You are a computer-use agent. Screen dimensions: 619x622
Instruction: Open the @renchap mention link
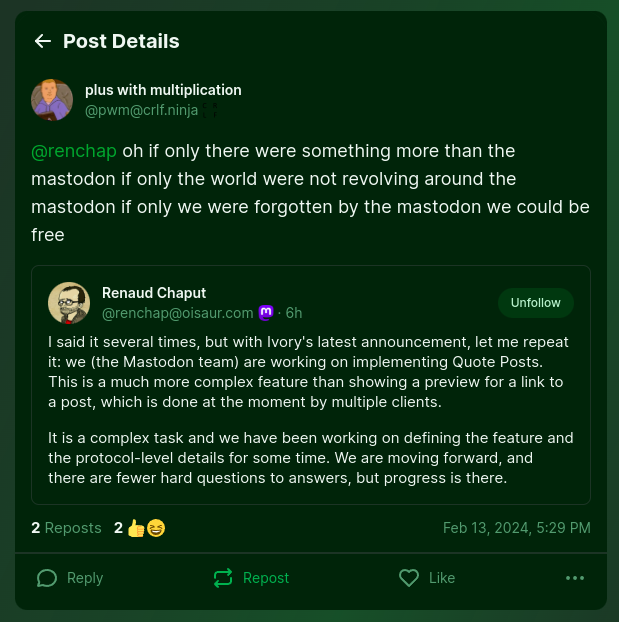pyautogui.click(x=74, y=151)
